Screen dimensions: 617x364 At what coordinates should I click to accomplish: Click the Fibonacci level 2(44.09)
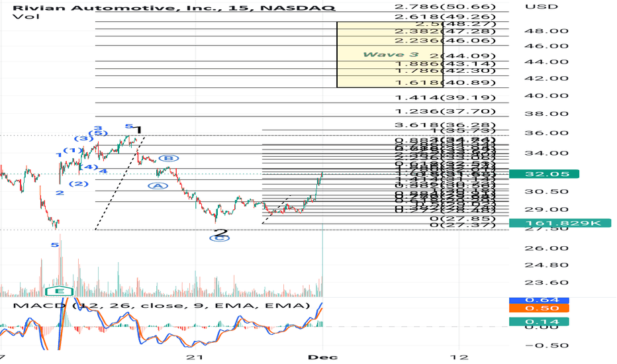[462, 56]
